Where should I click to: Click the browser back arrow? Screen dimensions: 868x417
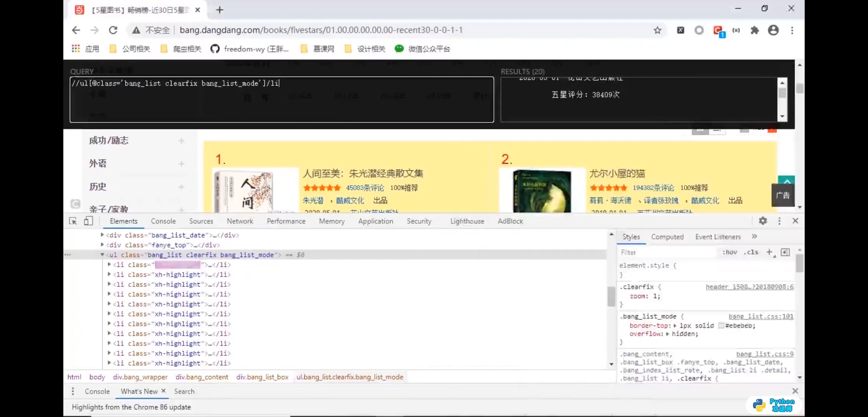(76, 30)
